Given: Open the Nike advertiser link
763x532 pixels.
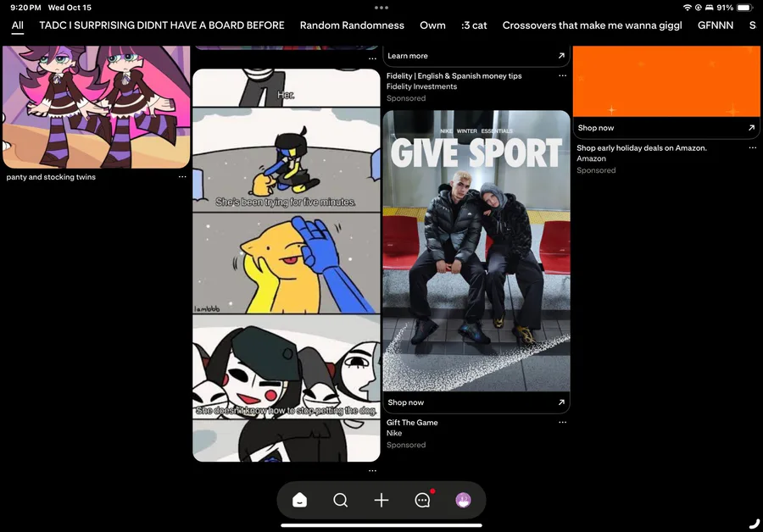Looking at the screenshot, I should 394,433.
